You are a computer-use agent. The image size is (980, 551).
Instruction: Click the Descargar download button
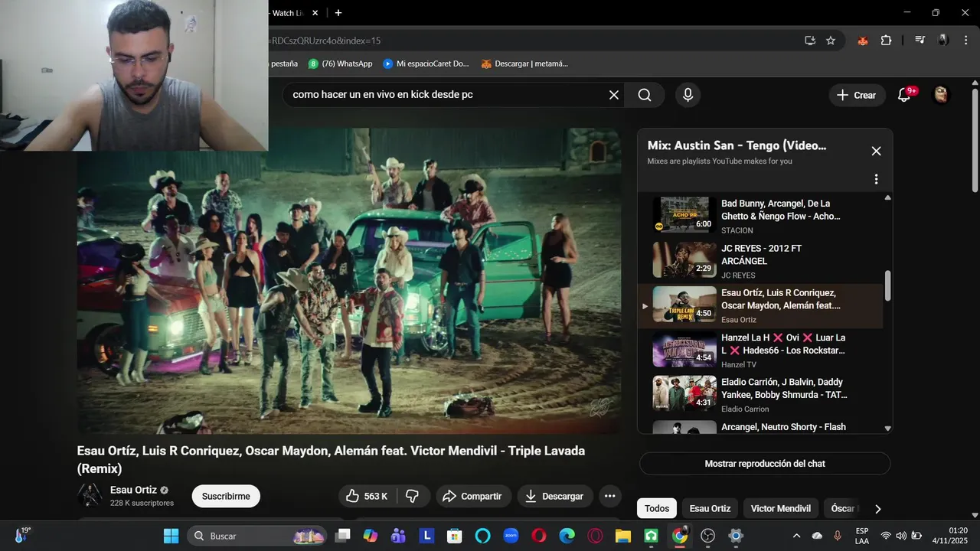click(x=555, y=496)
